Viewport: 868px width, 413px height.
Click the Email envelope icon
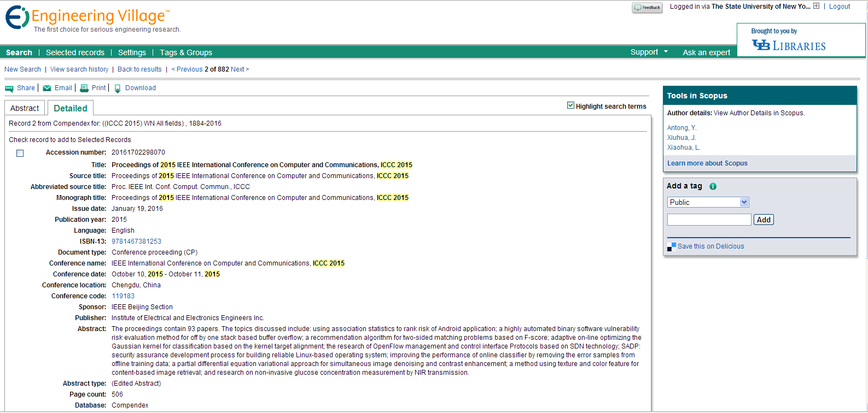coord(47,88)
